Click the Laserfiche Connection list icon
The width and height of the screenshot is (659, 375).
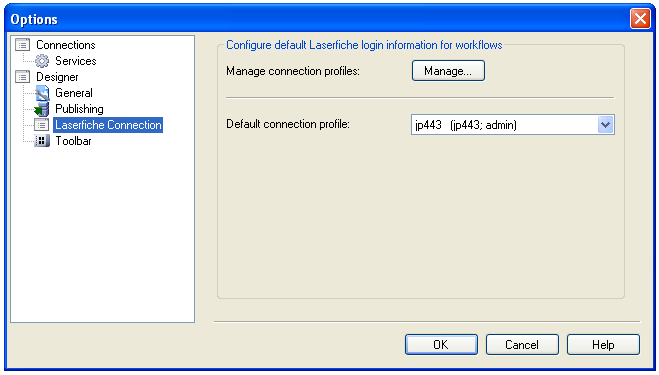point(42,125)
